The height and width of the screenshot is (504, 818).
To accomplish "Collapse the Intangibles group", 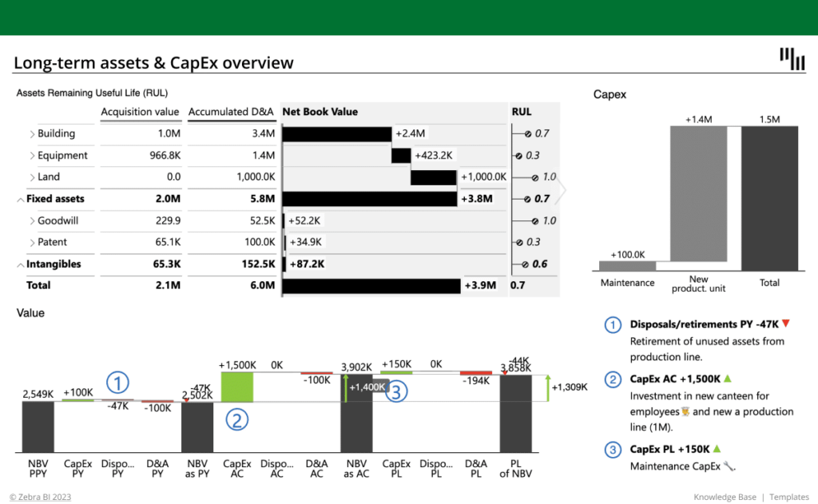I will click(22, 264).
